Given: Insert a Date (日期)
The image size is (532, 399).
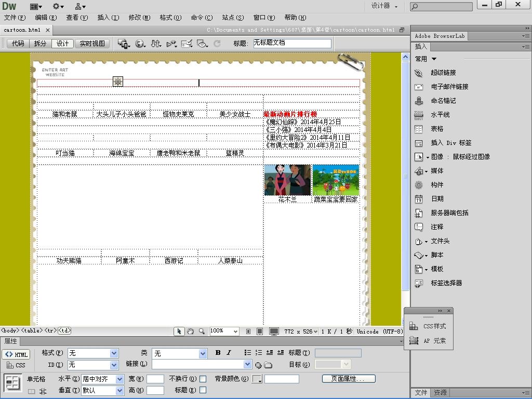Looking at the screenshot, I should [x=419, y=199].
